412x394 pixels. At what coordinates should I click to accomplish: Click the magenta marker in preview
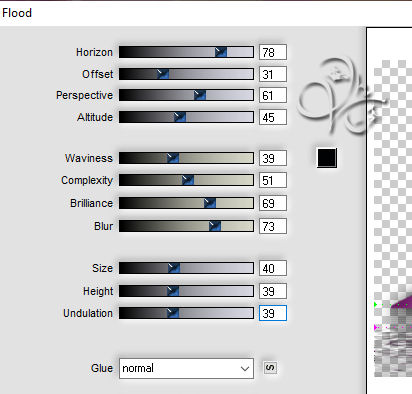376,327
